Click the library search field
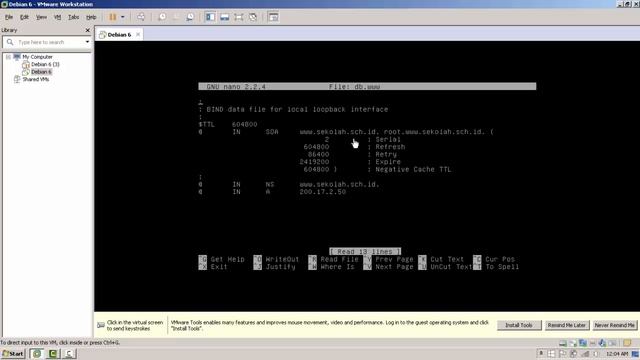 coord(47,42)
